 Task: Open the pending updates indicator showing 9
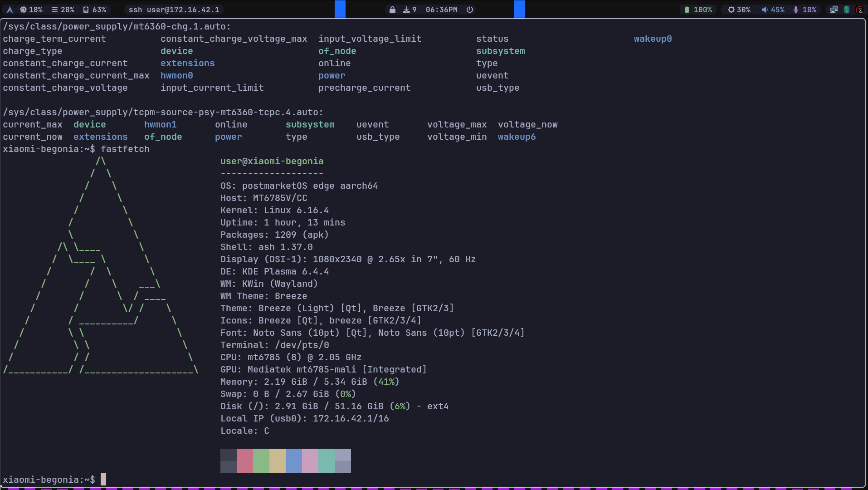point(410,10)
